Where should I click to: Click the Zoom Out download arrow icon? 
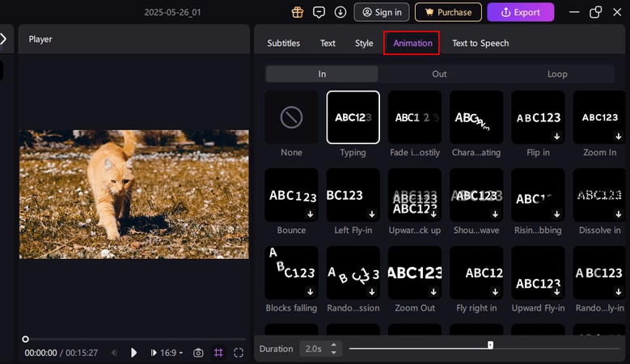(x=433, y=292)
